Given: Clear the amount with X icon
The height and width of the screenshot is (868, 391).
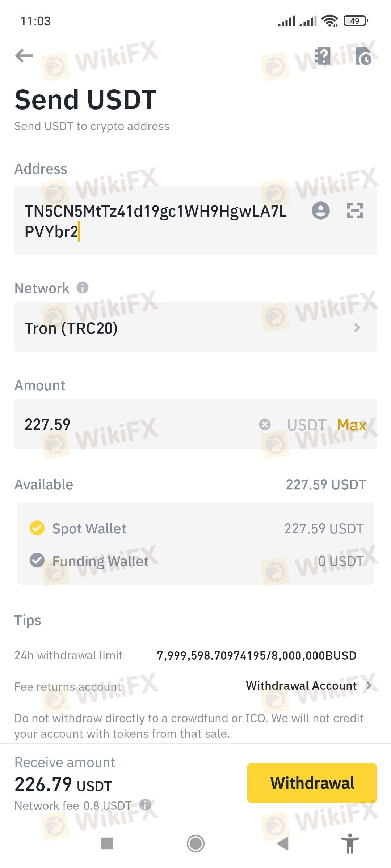Looking at the screenshot, I should click(265, 424).
